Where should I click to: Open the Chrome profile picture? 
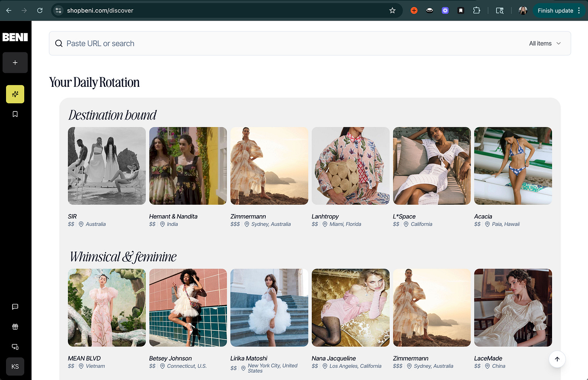pos(523,10)
